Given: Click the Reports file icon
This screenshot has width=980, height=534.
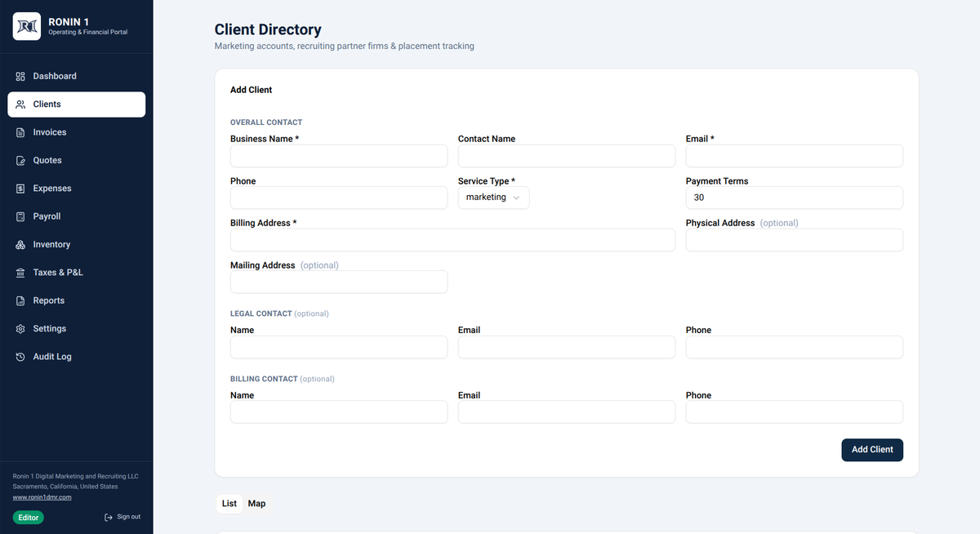Looking at the screenshot, I should coord(20,300).
